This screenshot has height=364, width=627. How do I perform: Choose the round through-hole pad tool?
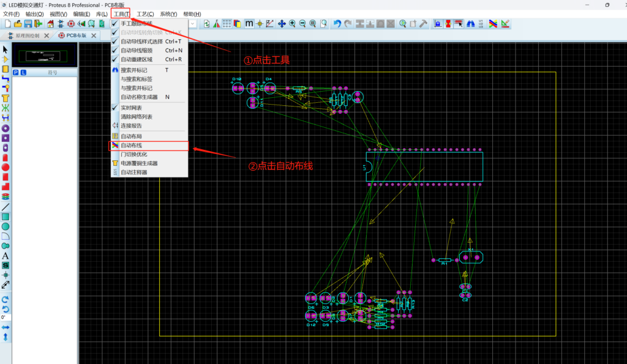click(x=6, y=128)
